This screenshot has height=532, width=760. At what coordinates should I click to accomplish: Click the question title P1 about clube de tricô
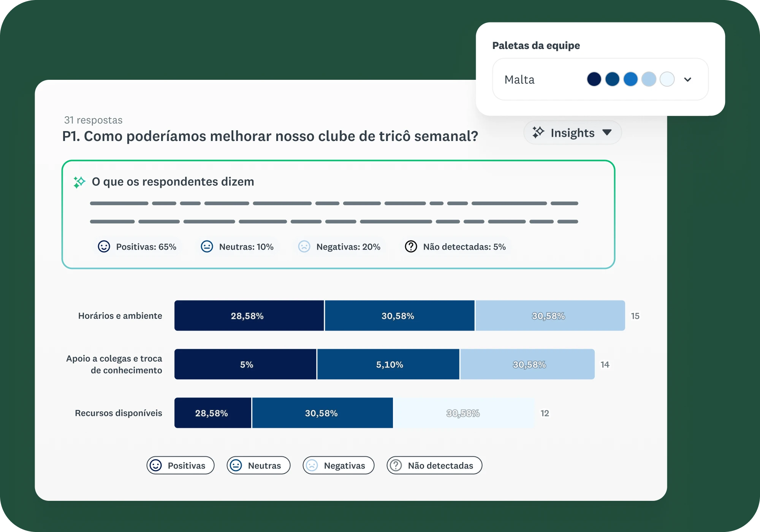[270, 136]
